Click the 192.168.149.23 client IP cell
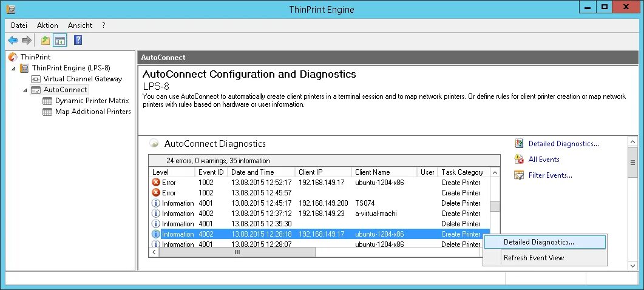The image size is (644, 290). [x=322, y=213]
